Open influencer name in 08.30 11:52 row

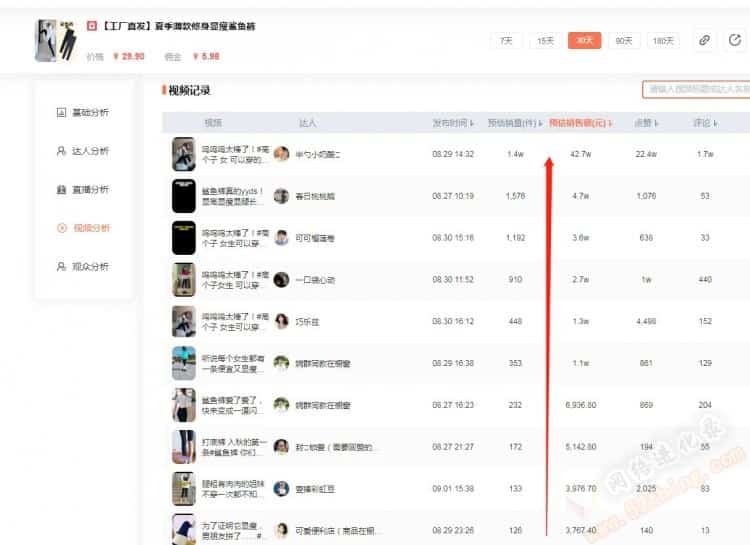point(315,280)
